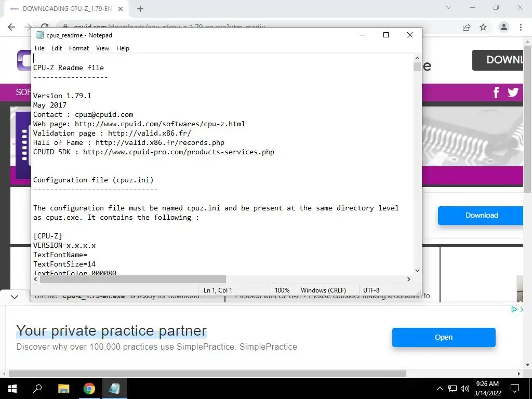The height and width of the screenshot is (399, 532).
Task: Click the '[CPU-Z]' section line
Action: coord(47,236)
